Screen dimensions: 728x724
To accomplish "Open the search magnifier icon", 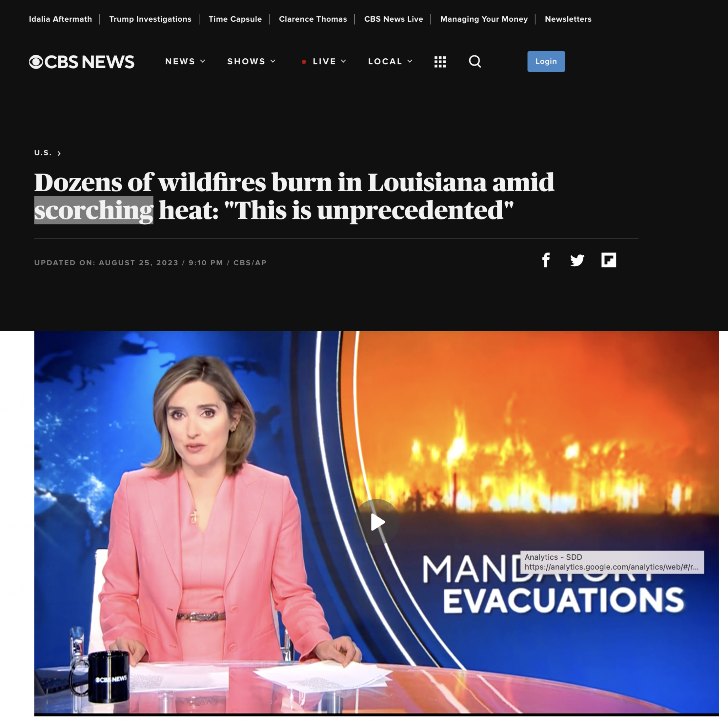I will pyautogui.click(x=475, y=62).
